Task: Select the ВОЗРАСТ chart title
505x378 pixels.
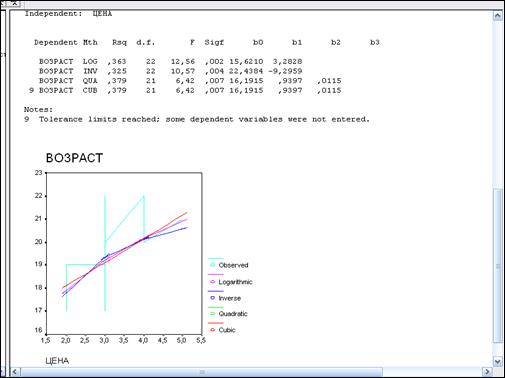Action: point(74,158)
